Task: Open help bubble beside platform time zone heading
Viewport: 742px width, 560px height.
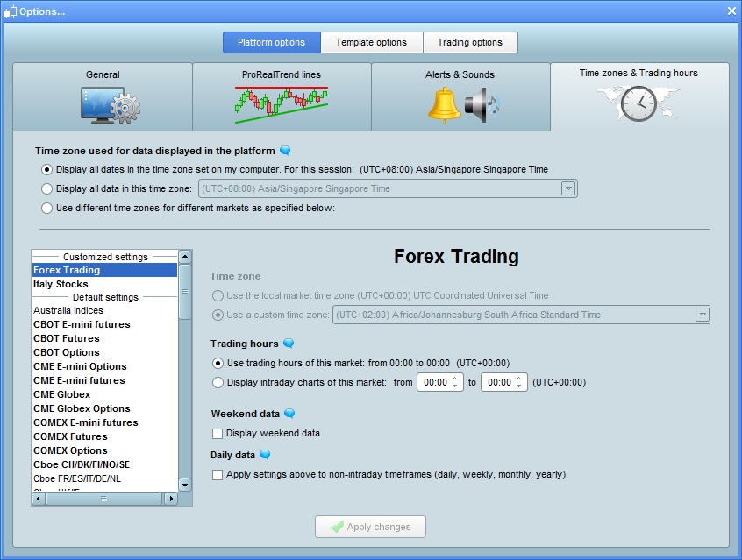Action: tap(285, 151)
